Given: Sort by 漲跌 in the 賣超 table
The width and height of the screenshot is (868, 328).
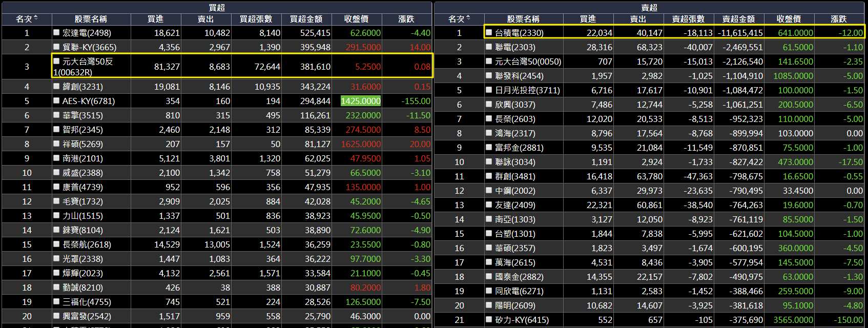Looking at the screenshot, I should pos(839,19).
